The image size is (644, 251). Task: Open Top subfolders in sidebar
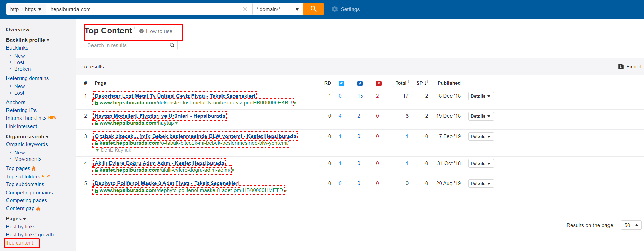pos(23,177)
